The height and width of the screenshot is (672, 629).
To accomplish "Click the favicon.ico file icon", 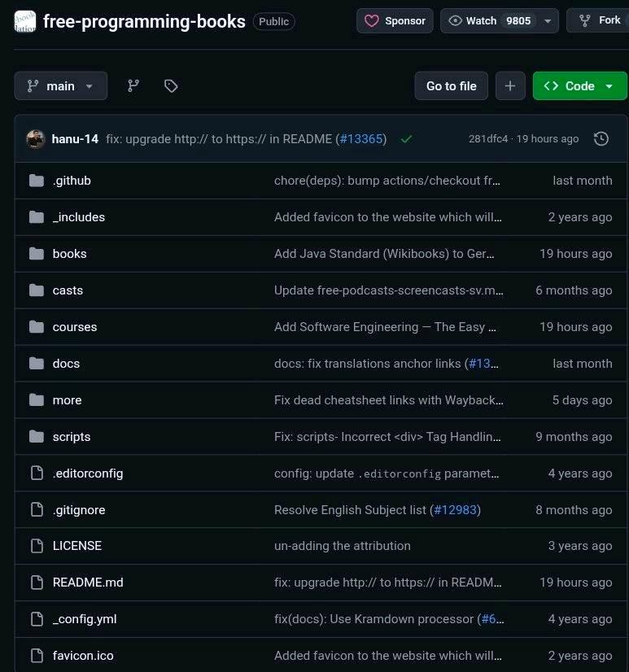I will tap(37, 656).
